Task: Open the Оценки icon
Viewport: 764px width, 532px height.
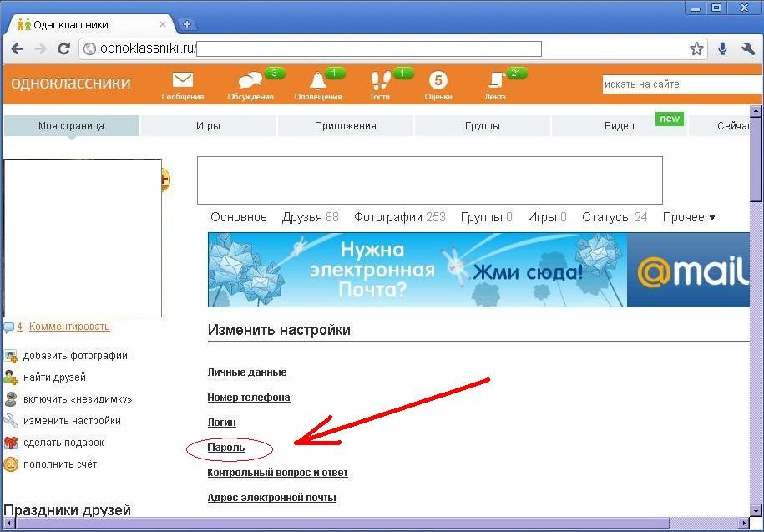Action: coord(438,80)
